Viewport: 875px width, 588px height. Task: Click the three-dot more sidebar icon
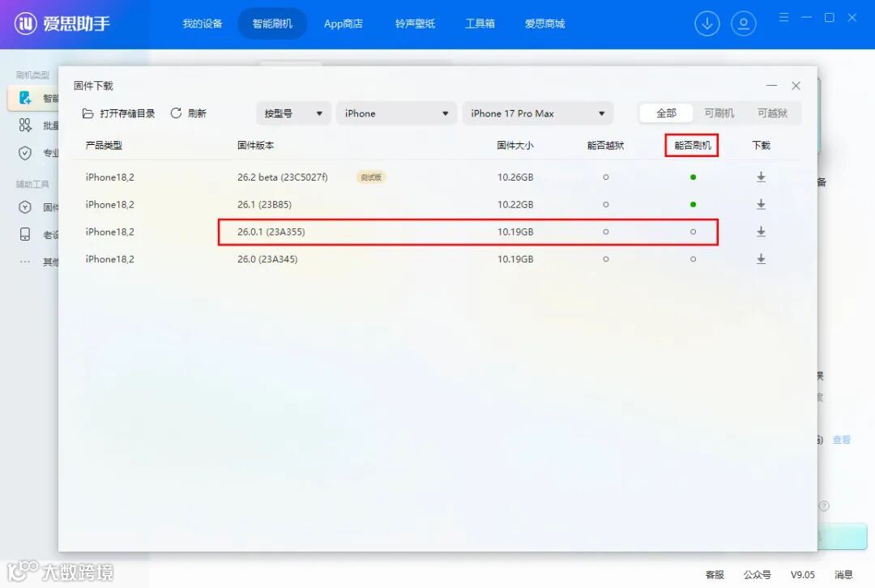25,262
